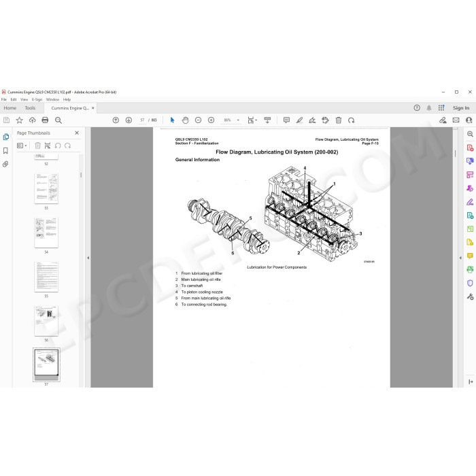Rotate page with the rotate icon
Screen dimensions: 476x476
(352, 120)
